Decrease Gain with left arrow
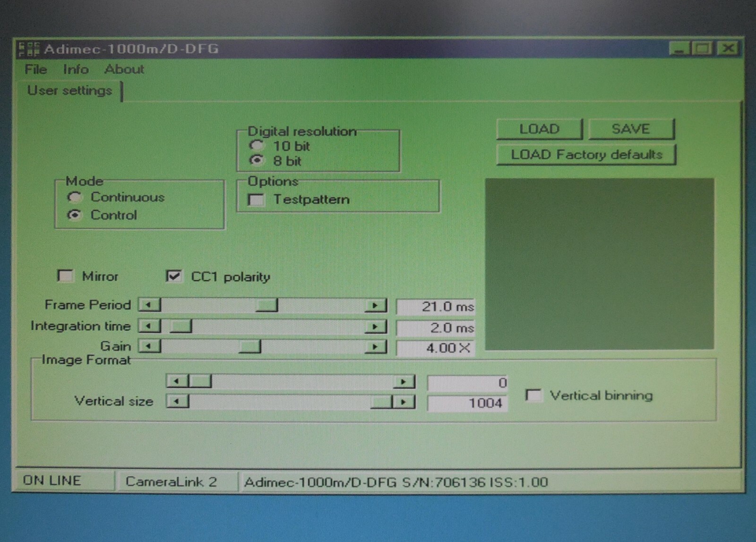 [x=149, y=346]
